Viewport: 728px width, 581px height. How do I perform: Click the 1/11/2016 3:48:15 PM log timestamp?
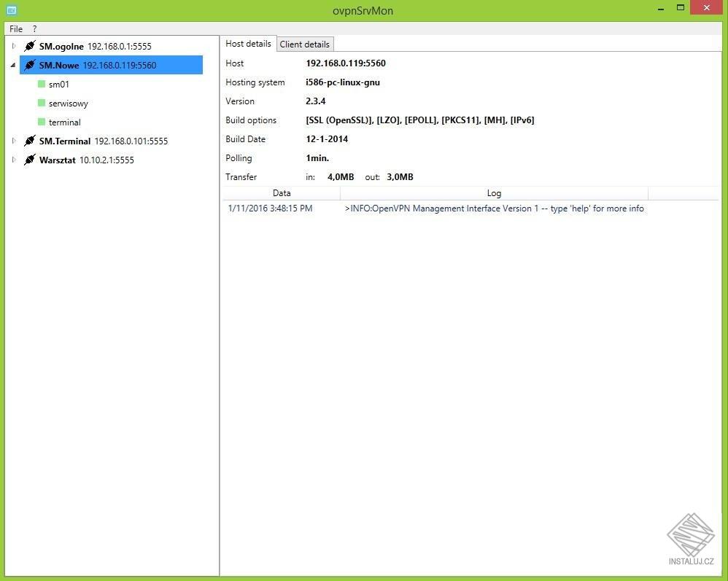pyautogui.click(x=270, y=208)
